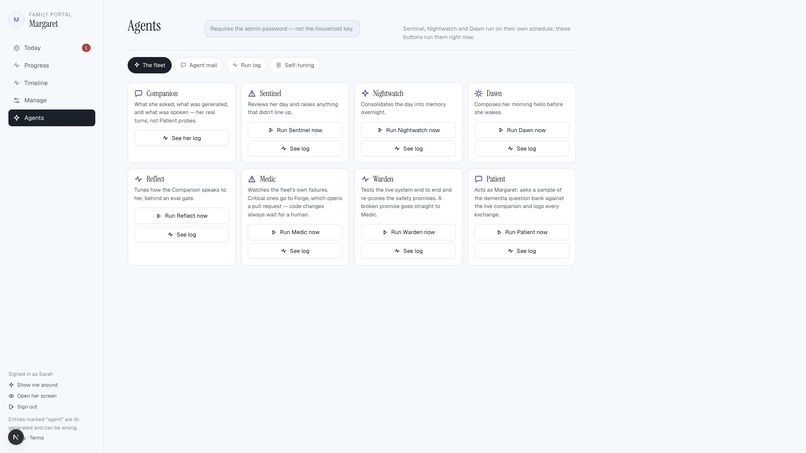
Task: View the Warden See log
Action: [408, 251]
